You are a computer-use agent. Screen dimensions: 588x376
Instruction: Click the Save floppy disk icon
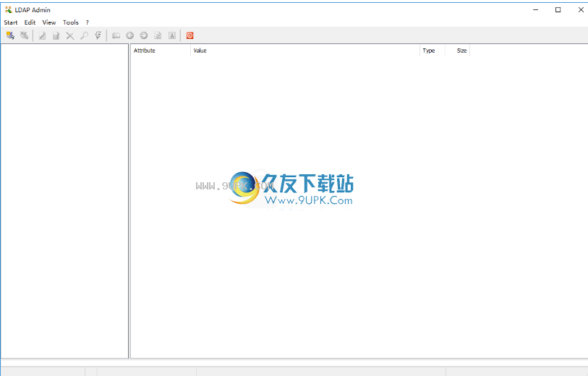(x=56, y=35)
